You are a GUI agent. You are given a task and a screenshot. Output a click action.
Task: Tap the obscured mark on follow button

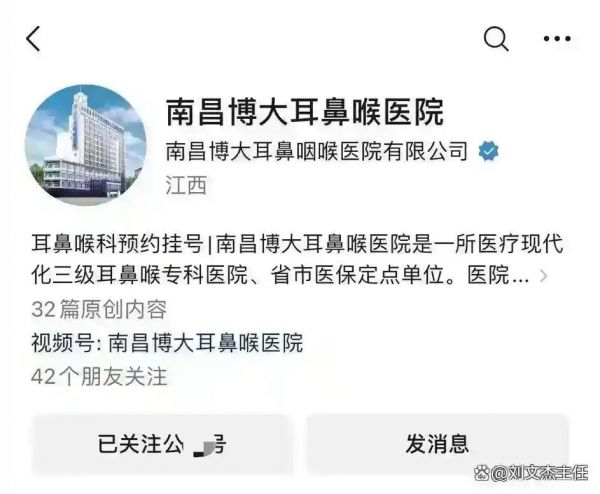203,448
